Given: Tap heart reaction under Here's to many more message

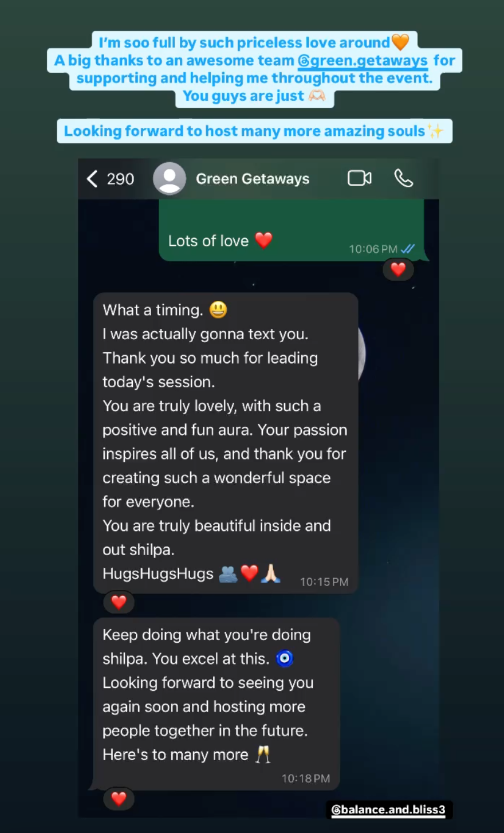Looking at the screenshot, I should coord(119,799).
